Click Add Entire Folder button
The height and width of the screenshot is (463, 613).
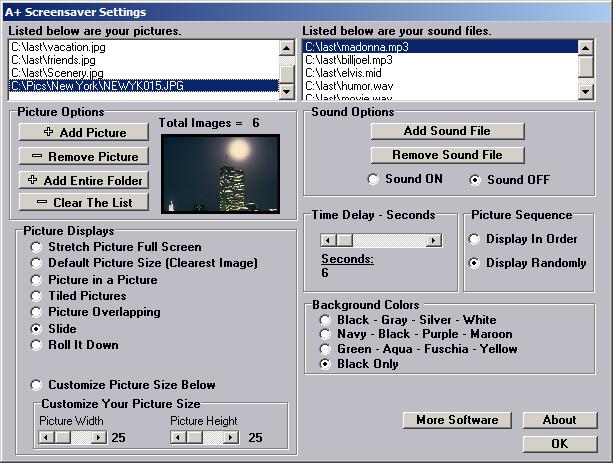tap(84, 180)
